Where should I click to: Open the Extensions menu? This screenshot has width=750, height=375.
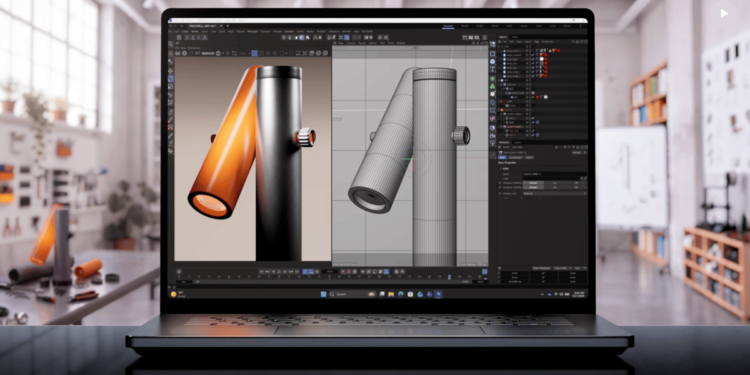[x=333, y=32]
